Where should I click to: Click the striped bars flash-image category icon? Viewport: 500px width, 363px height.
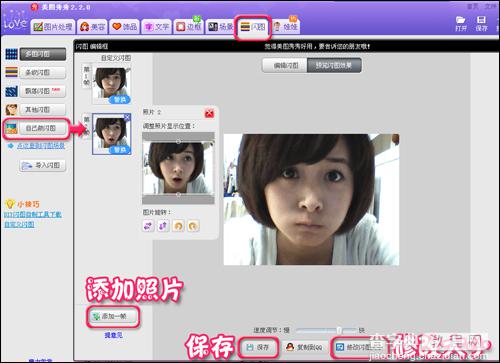pyautogui.click(x=11, y=72)
